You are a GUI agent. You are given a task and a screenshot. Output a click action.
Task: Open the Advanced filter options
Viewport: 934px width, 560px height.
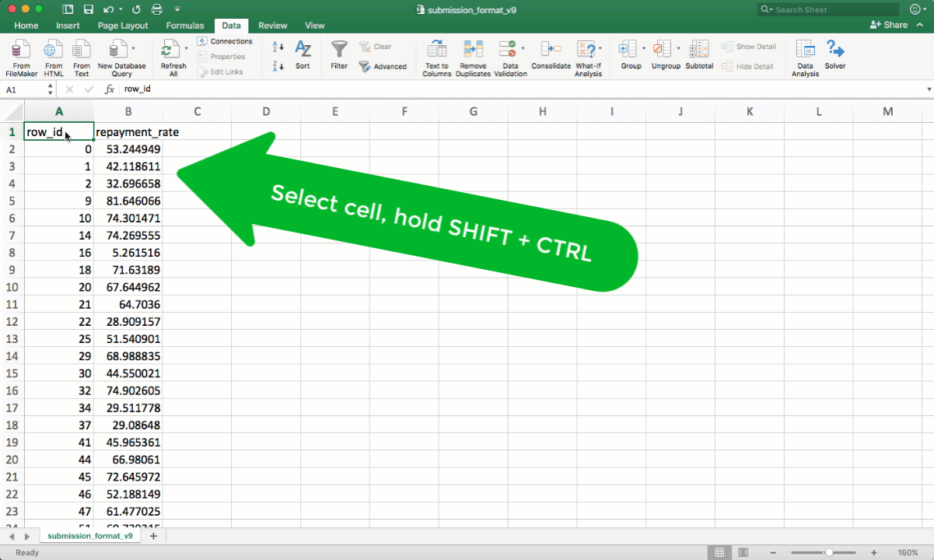point(384,66)
